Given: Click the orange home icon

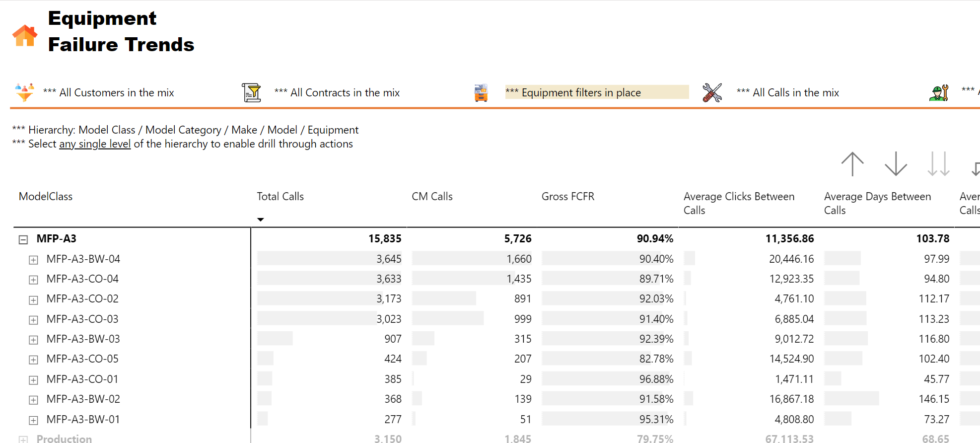Looking at the screenshot, I should click(x=25, y=36).
